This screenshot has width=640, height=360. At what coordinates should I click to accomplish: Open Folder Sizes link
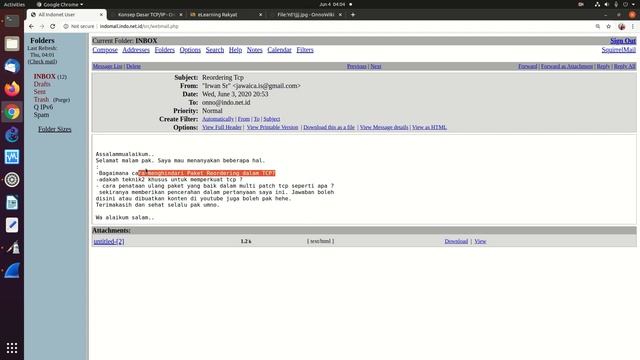coord(55,129)
